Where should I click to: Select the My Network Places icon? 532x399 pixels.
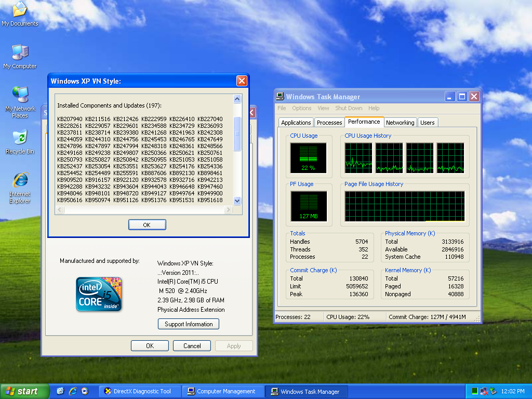point(20,102)
